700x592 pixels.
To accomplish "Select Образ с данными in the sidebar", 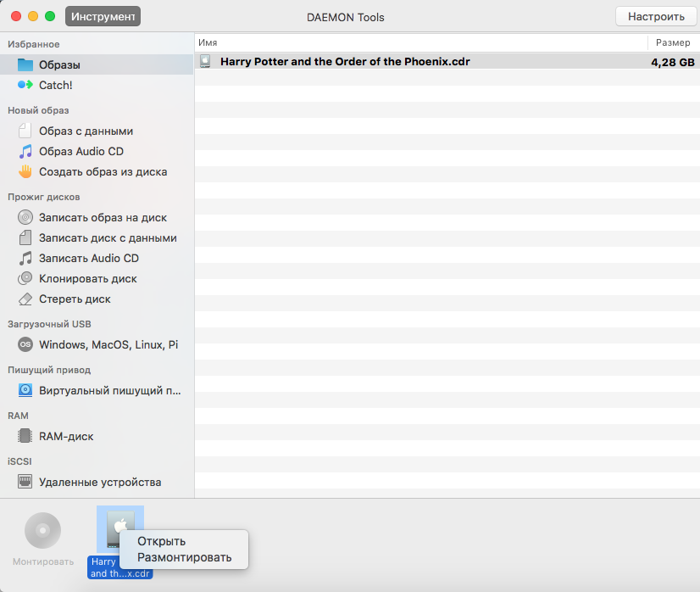I will point(97,131).
